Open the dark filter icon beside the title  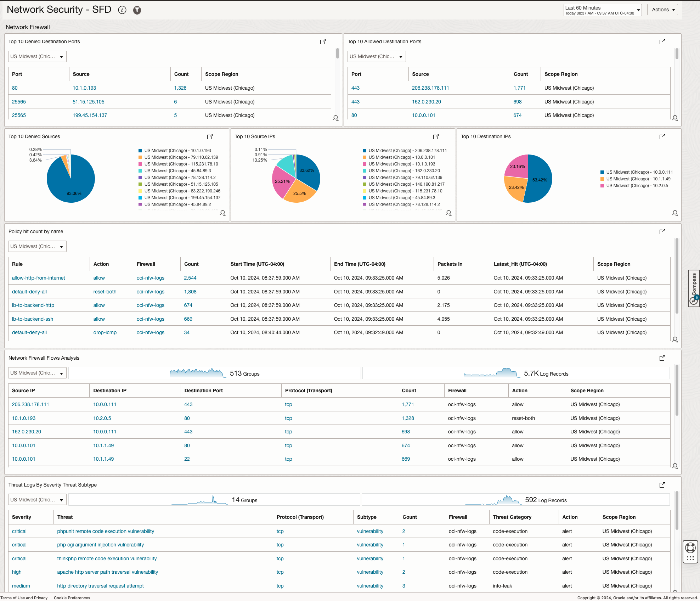click(137, 10)
